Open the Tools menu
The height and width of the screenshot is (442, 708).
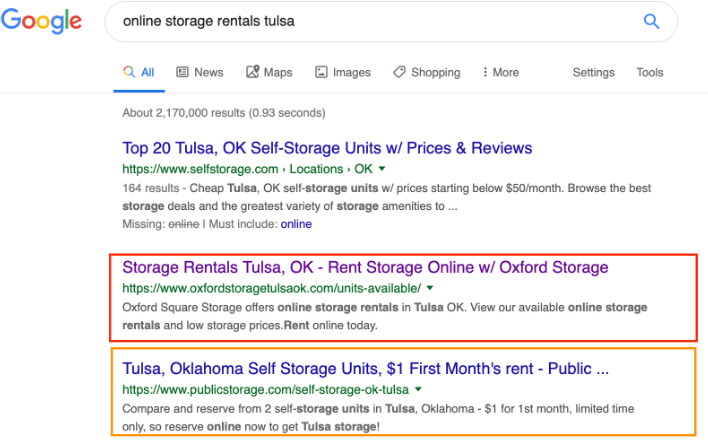(x=650, y=72)
